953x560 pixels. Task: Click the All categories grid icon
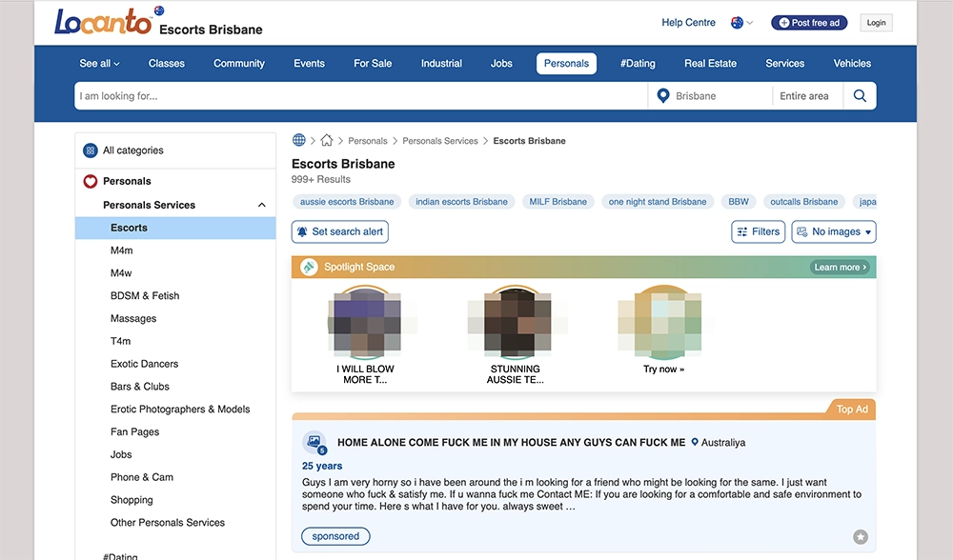tap(90, 150)
